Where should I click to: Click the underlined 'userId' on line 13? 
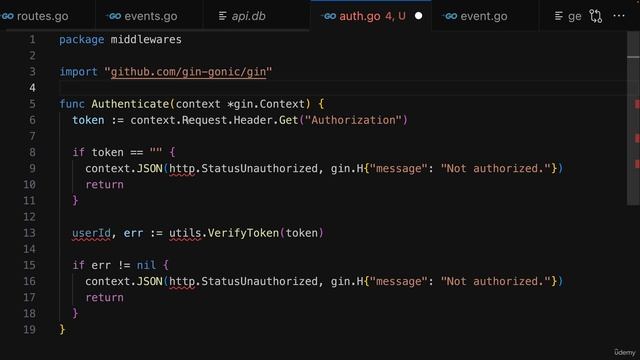pyautogui.click(x=91, y=233)
